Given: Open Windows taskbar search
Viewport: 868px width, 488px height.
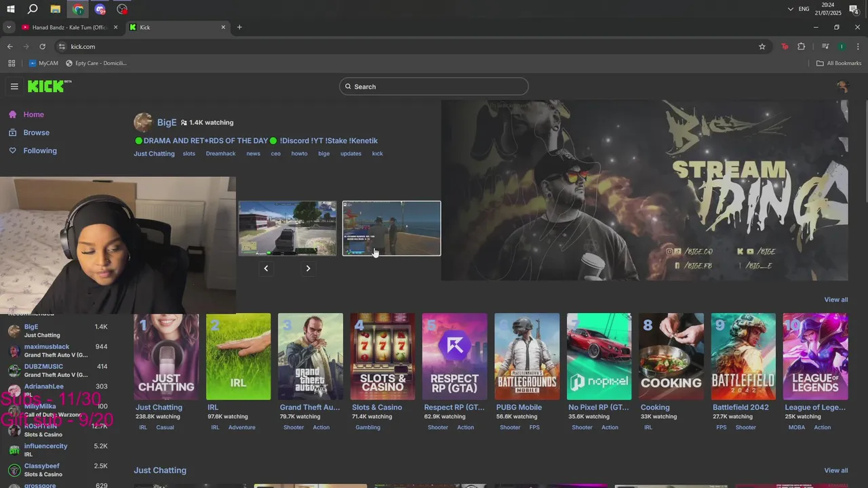Looking at the screenshot, I should pos(33,9).
